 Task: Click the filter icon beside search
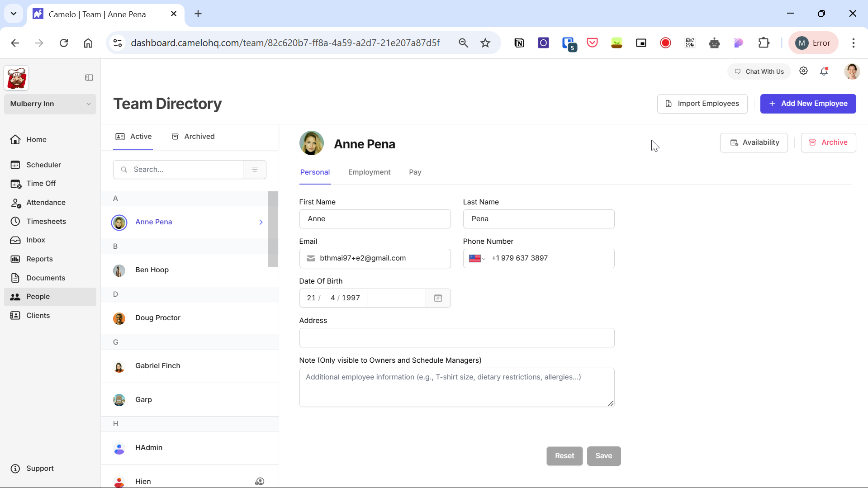(x=255, y=170)
